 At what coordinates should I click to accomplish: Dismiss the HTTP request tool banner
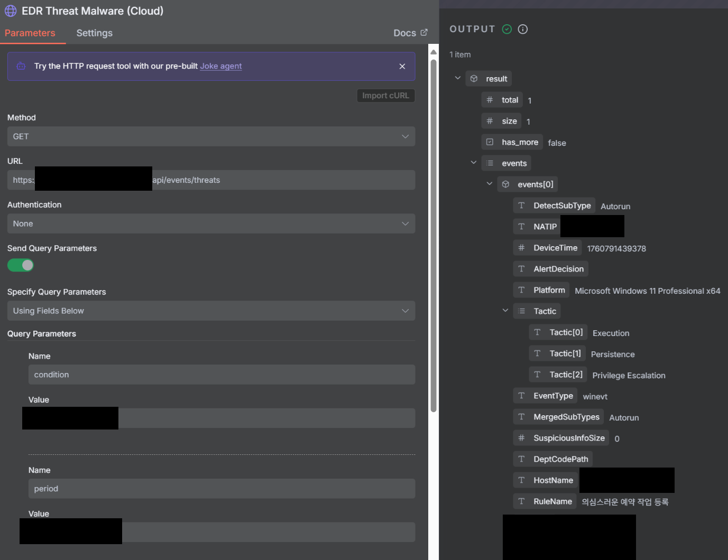[402, 66]
